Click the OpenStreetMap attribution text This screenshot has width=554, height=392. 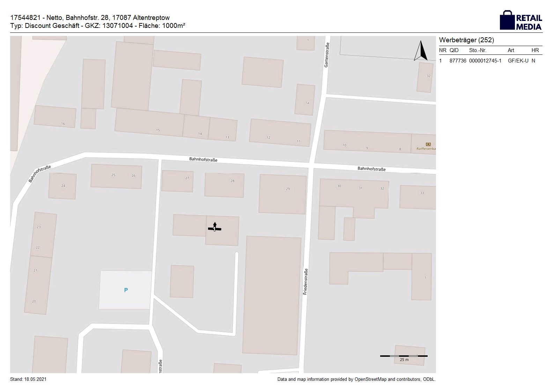356,379
